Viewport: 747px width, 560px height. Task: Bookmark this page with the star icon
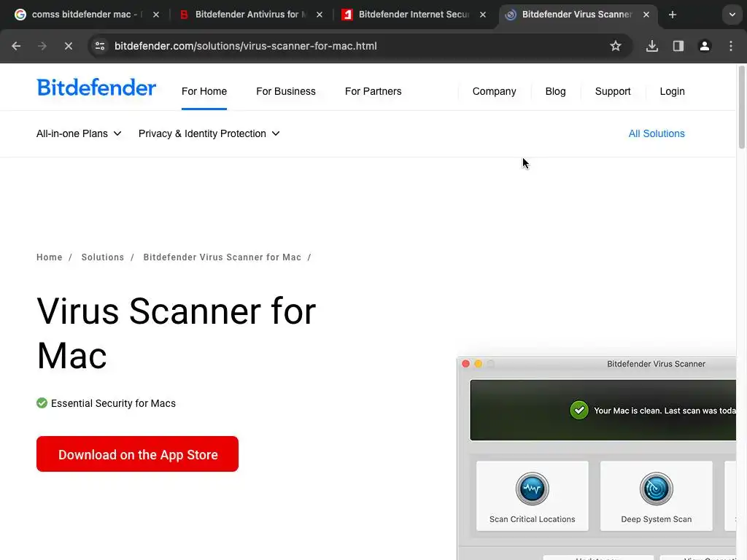616,46
